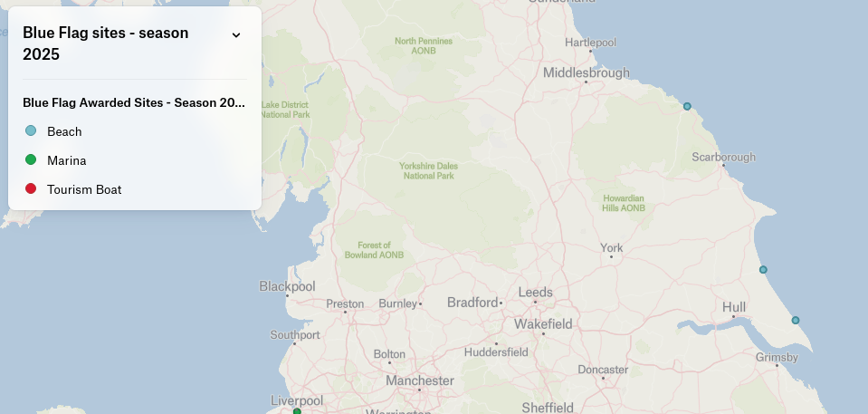Click the Marina legend label
Screen dimensions: 868x414
66,160
